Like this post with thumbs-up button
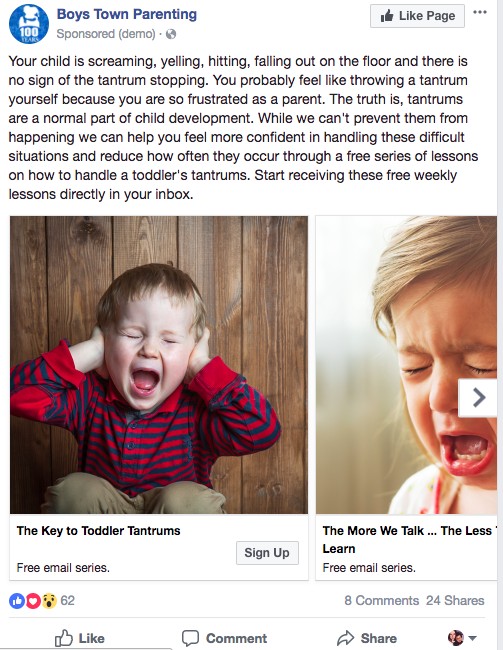Image resolution: width=503 pixels, height=650 pixels. pyautogui.click(x=80, y=638)
